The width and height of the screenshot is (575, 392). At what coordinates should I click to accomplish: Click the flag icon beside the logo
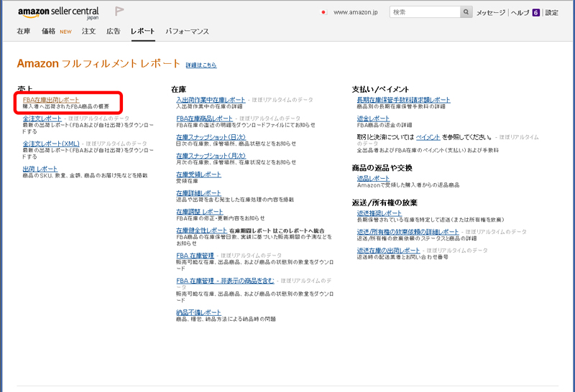(x=119, y=11)
